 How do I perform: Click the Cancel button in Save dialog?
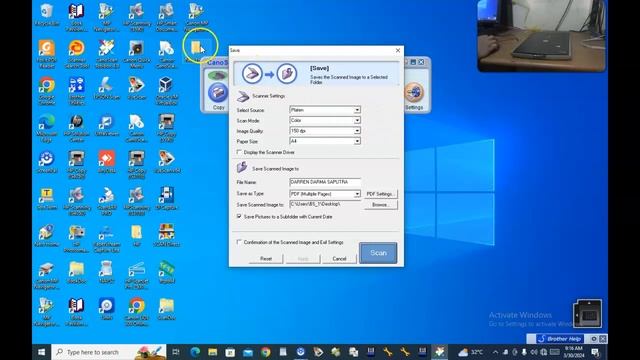339,259
